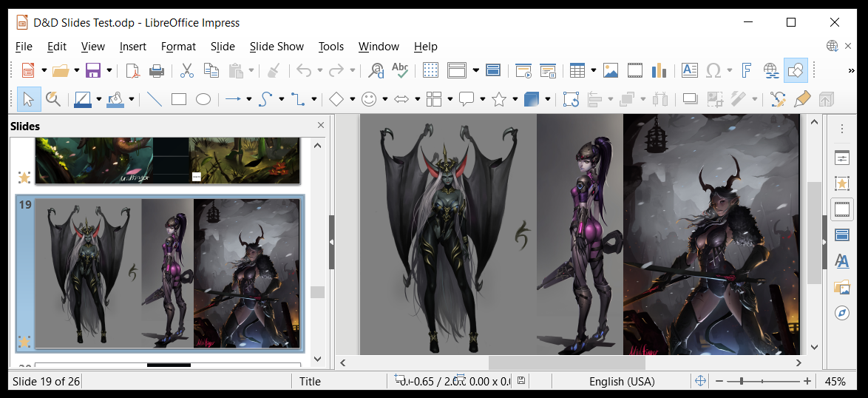
Task: Toggle the Display Grid button
Action: (431, 70)
